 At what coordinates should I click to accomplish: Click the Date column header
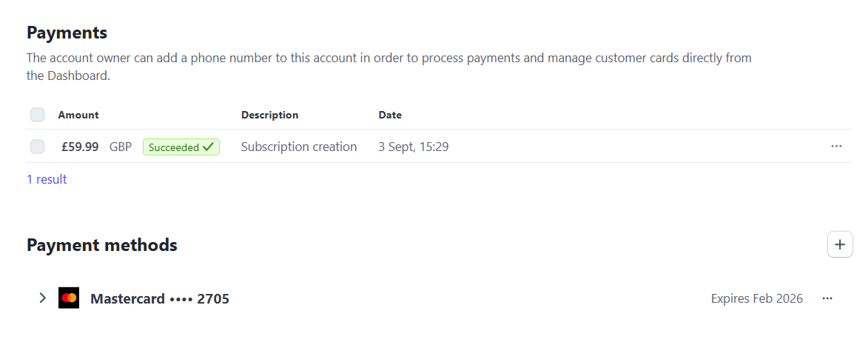tap(390, 115)
